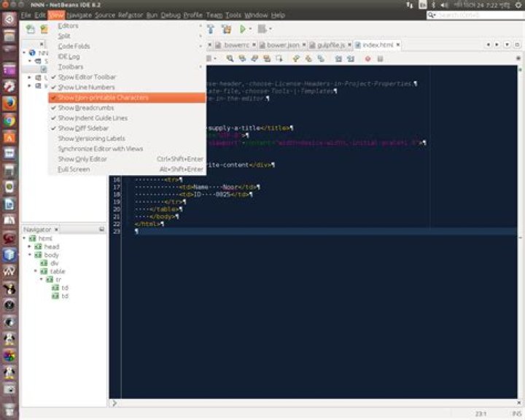Image resolution: width=525 pixels, height=420 pixels.
Task: Toggle Rectangular Selection icon in editor toolbar
Action: tap(279, 58)
